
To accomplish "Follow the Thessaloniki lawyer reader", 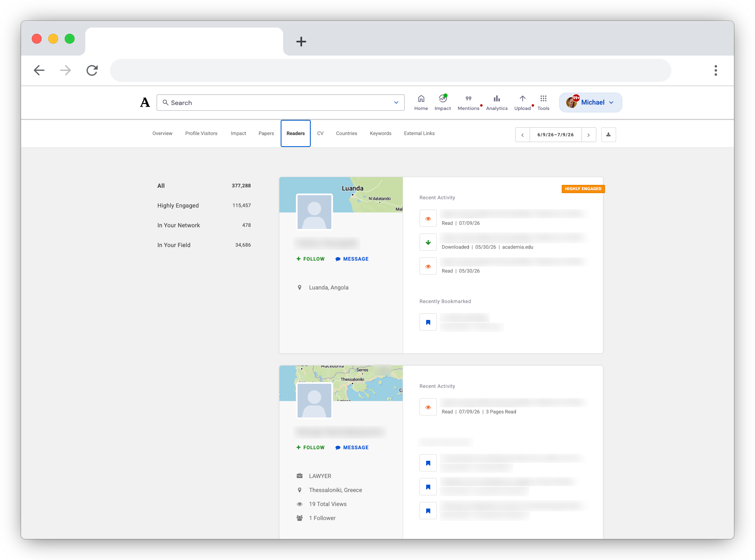I will pyautogui.click(x=310, y=448).
